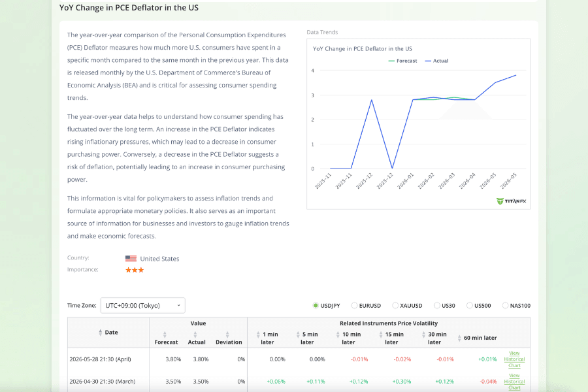Sort table by Date column arrows

[100, 333]
